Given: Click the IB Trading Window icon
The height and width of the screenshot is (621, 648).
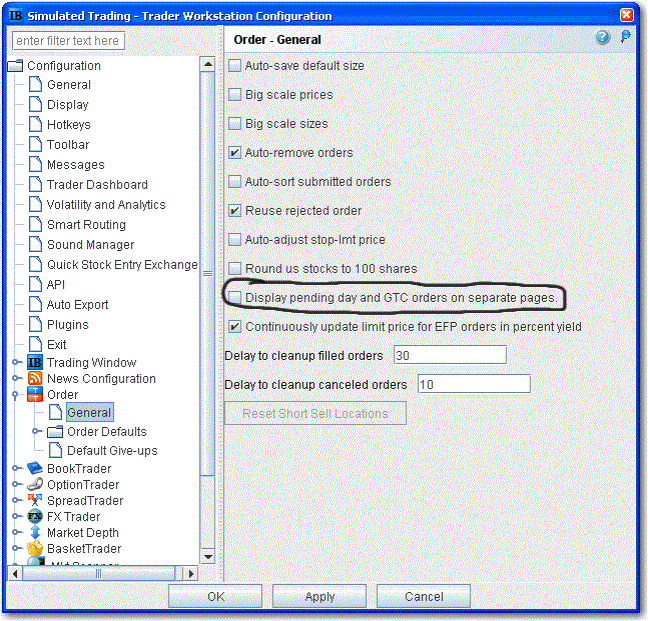Looking at the screenshot, I should tap(35, 363).
